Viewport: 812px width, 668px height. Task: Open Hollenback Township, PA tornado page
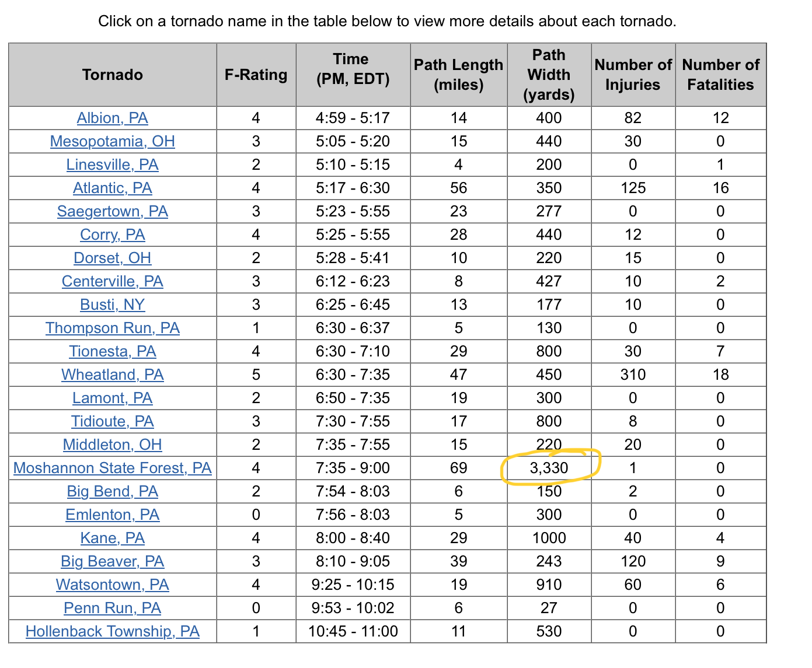click(x=112, y=631)
